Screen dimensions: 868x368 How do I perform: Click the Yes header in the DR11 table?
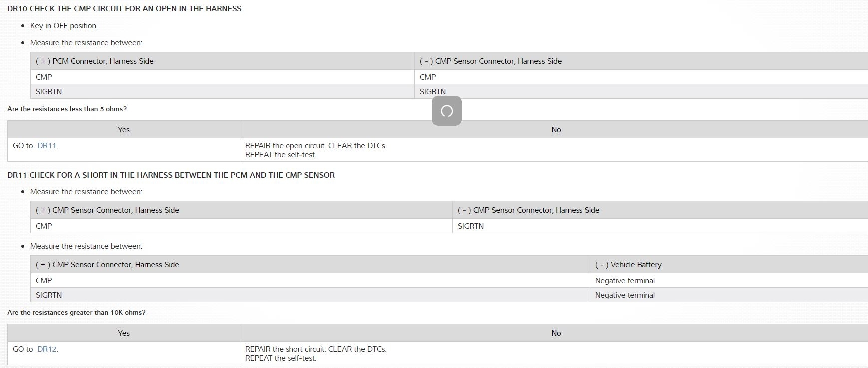tap(124, 333)
